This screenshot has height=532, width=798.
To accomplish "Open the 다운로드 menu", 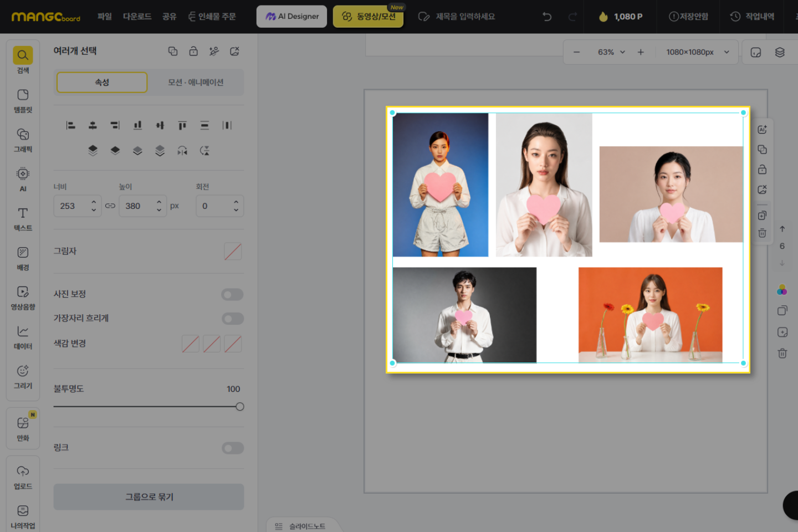I will 137,17.
